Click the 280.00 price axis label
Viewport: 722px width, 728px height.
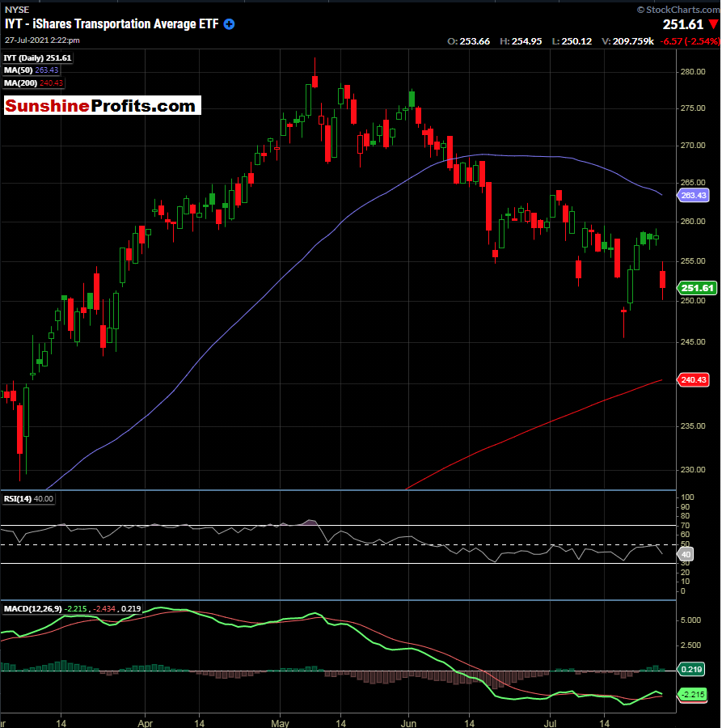pos(693,71)
